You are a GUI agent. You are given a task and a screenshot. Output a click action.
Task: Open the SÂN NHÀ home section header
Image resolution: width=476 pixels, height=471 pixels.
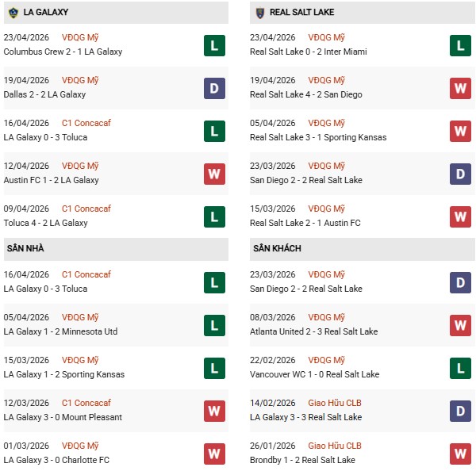pos(25,249)
